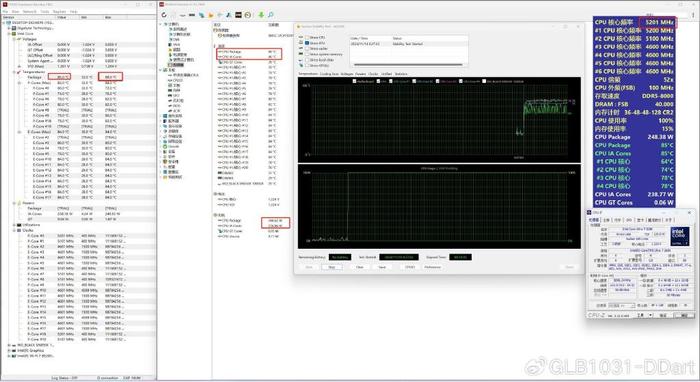Enable the Stress GPU(s) checkbox
The image size is (700, 382).
[x=307, y=66]
